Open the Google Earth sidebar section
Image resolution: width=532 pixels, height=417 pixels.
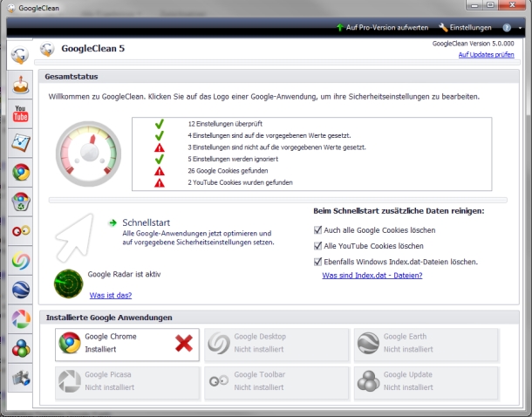point(20,290)
